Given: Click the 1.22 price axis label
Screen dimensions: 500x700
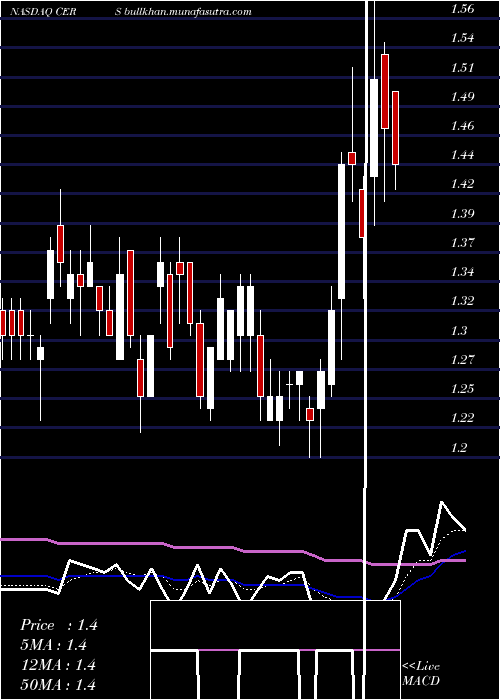Looking at the screenshot, I should tap(462, 417).
